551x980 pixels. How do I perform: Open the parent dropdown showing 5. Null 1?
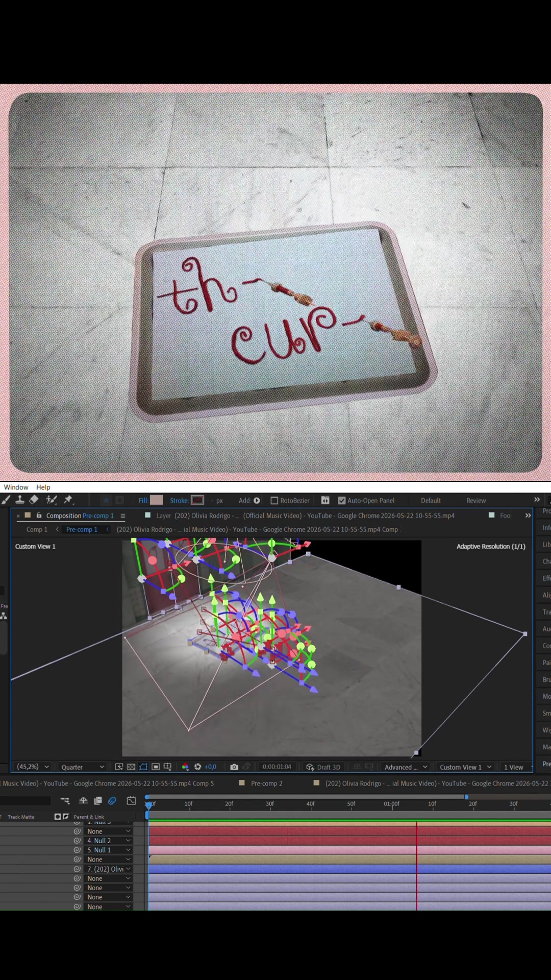tap(108, 850)
